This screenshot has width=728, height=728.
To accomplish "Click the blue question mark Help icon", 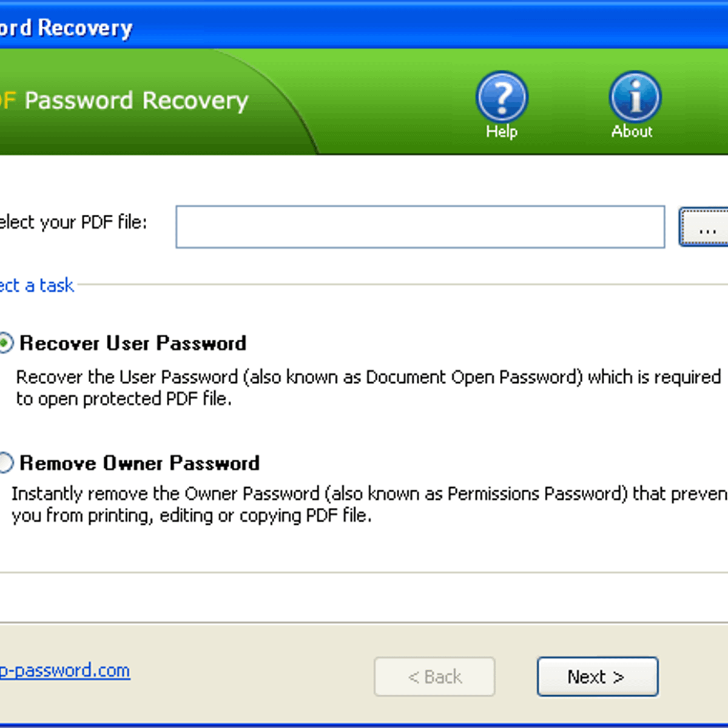I will coord(502,97).
